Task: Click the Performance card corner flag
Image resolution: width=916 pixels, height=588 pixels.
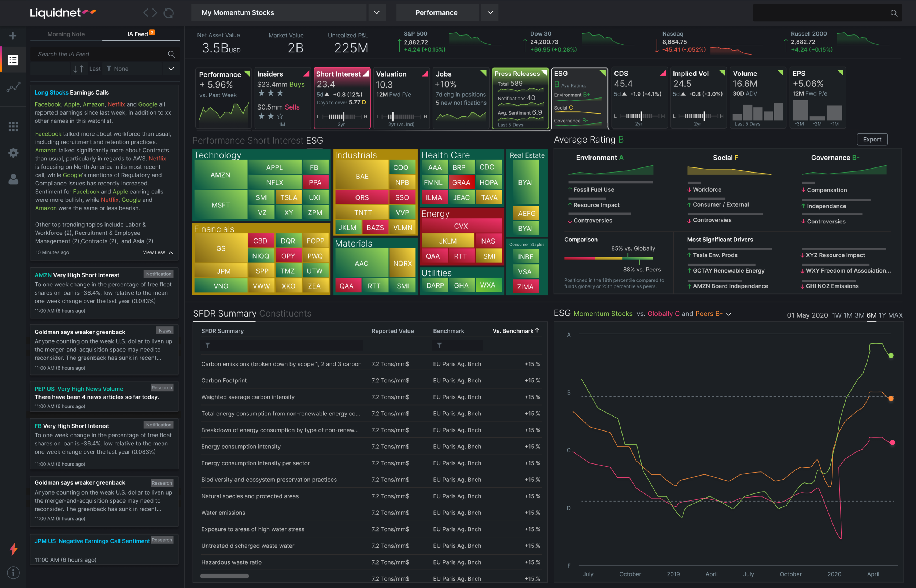Action: 247,73
